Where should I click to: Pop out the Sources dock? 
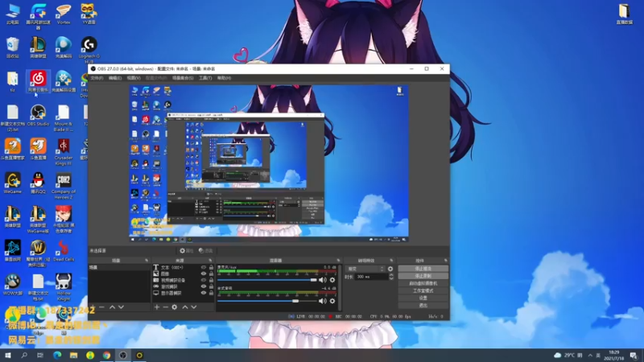(210, 260)
